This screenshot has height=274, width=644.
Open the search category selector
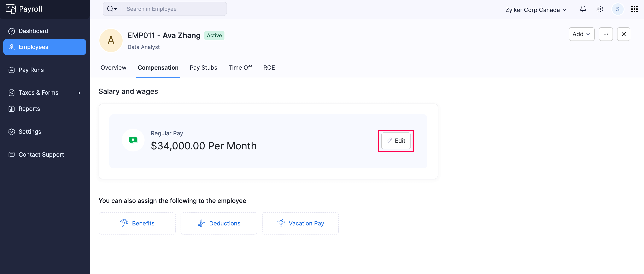(x=112, y=9)
